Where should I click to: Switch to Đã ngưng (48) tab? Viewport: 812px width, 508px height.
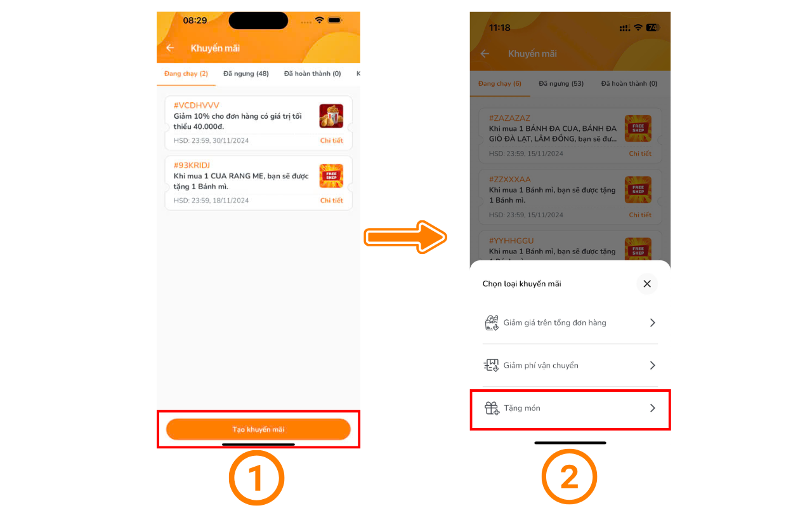tap(246, 74)
